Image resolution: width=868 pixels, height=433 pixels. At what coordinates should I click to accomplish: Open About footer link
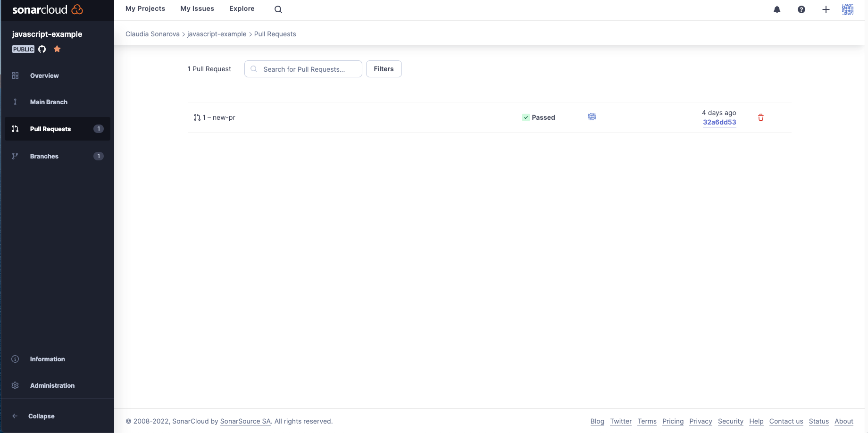click(x=844, y=421)
